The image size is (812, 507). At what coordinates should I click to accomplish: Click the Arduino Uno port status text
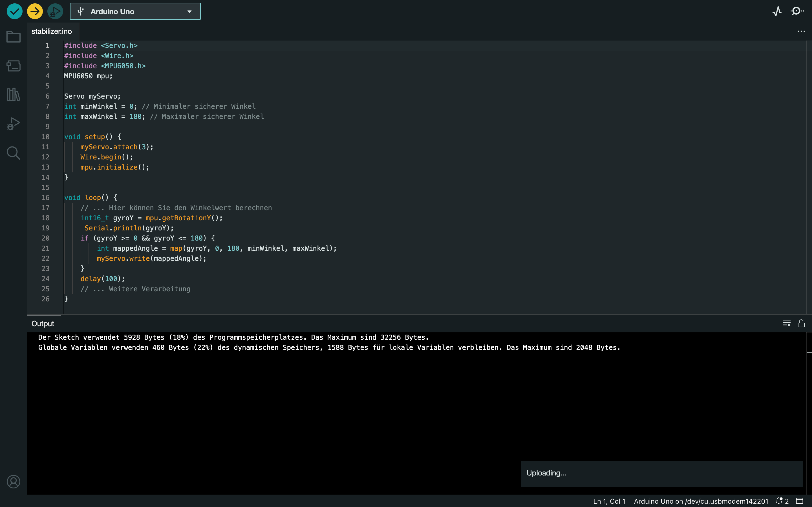click(x=701, y=501)
